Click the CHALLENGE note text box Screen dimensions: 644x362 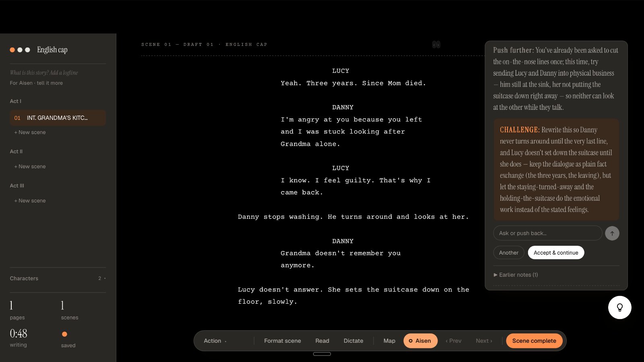pyautogui.click(x=556, y=170)
